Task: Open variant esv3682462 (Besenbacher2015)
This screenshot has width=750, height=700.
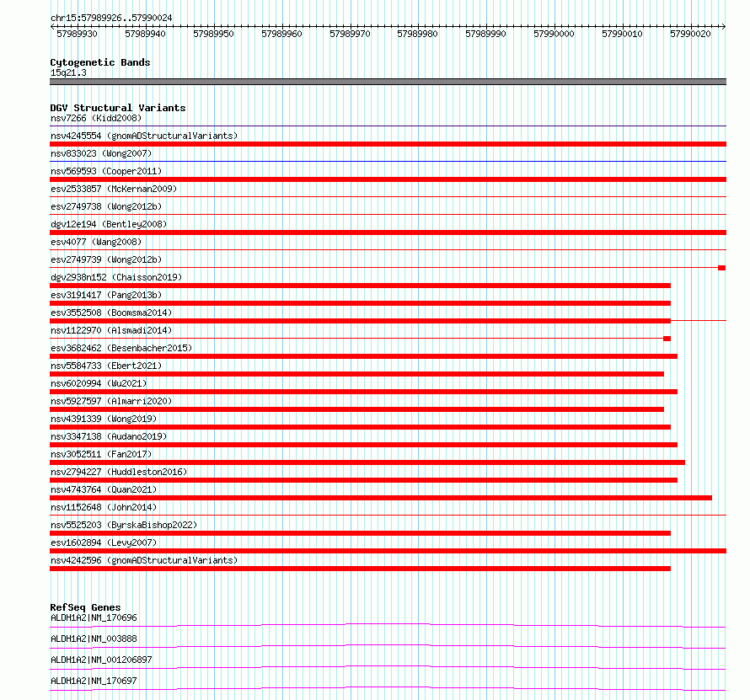Action: pos(121,348)
